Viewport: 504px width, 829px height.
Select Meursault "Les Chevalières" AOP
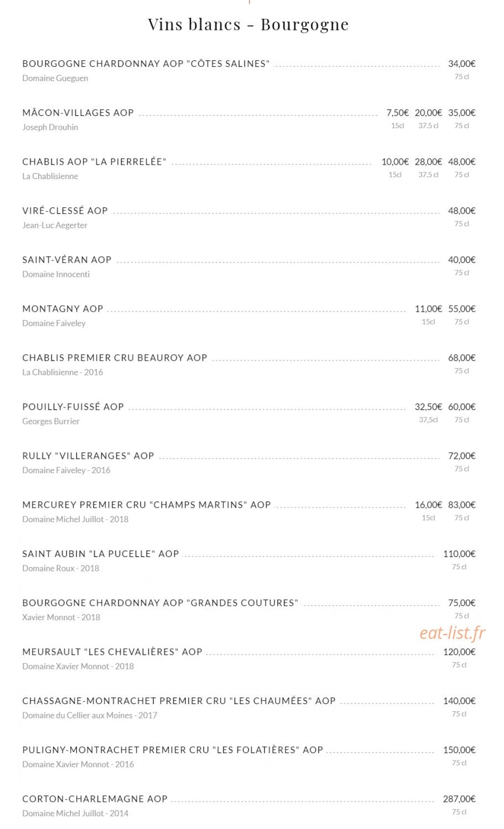[112, 652]
